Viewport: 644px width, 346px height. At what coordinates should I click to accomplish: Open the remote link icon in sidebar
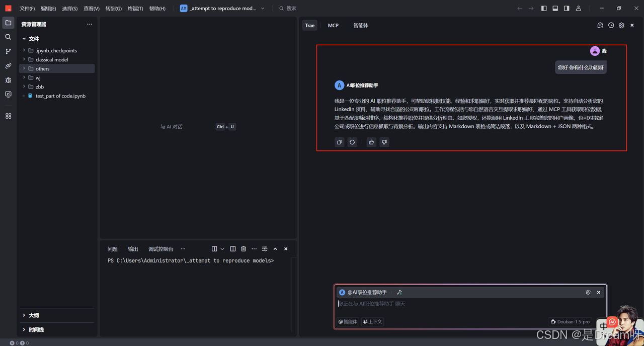point(8,66)
